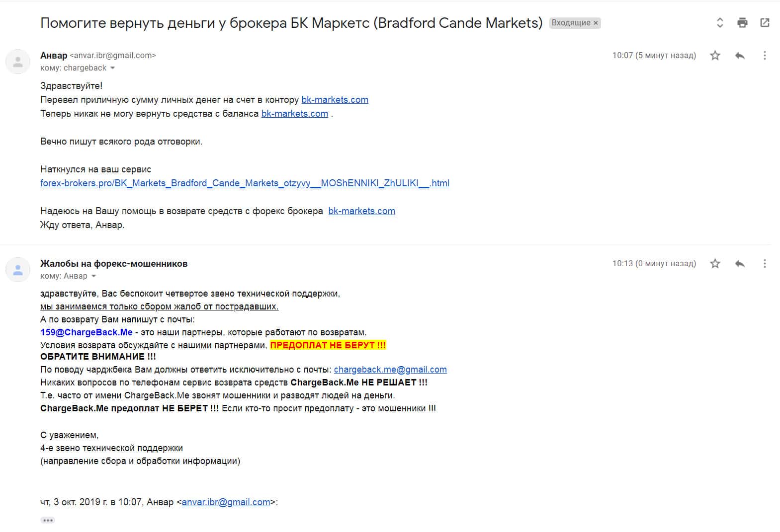Print the whole email conversation
Viewport: 780px width, 532px height.
(x=742, y=22)
